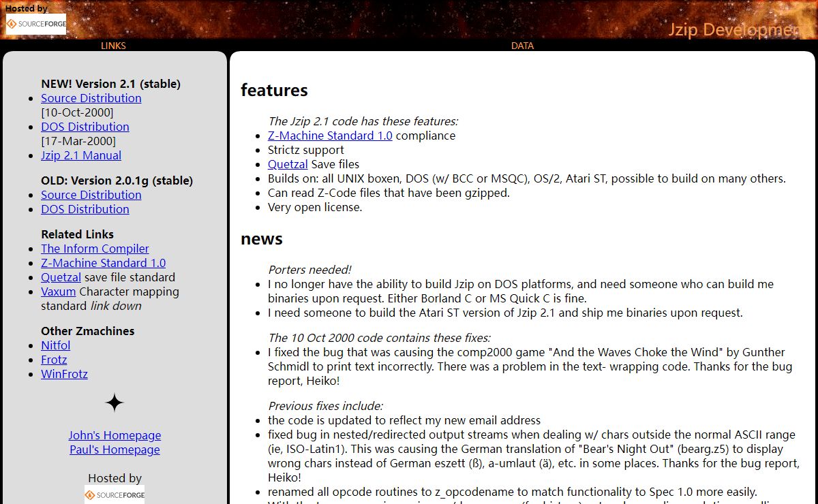
Task: Click the SourceForge logo at the sidebar bottom
Action: tap(115, 494)
